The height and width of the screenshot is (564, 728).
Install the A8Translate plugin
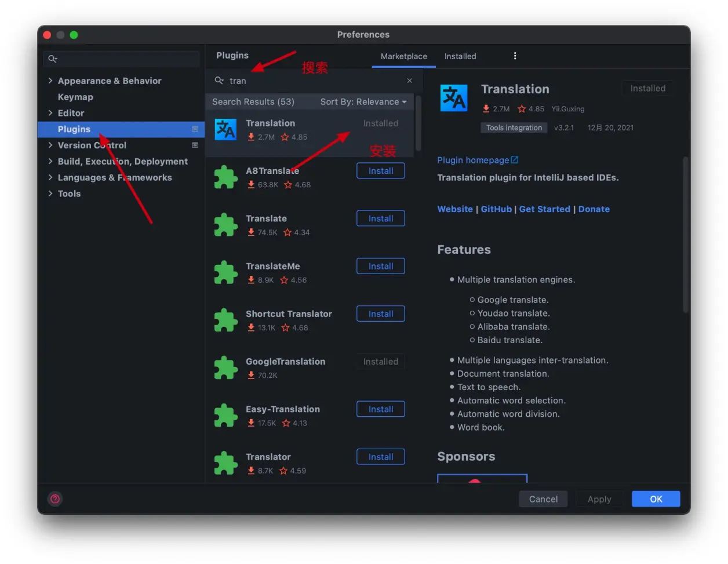381,171
